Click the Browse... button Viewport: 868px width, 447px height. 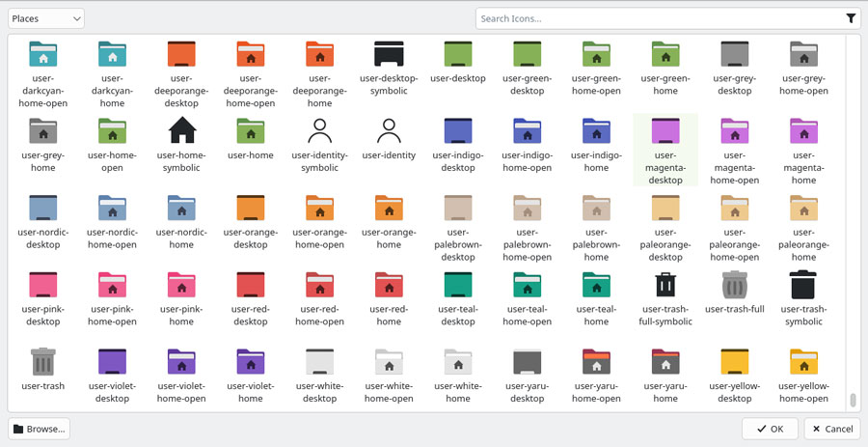40,429
